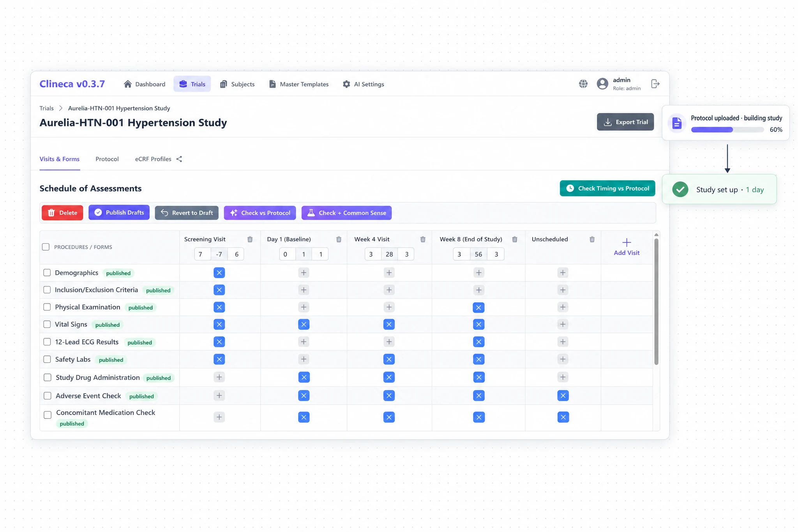
Task: Click the Clineca v0.3.7 logo
Action: [x=72, y=84]
